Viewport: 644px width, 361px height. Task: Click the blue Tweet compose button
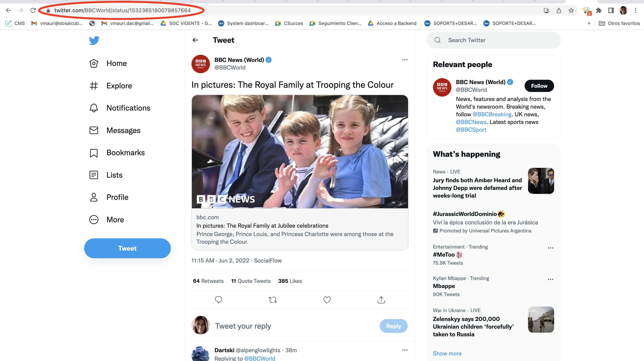(x=127, y=248)
